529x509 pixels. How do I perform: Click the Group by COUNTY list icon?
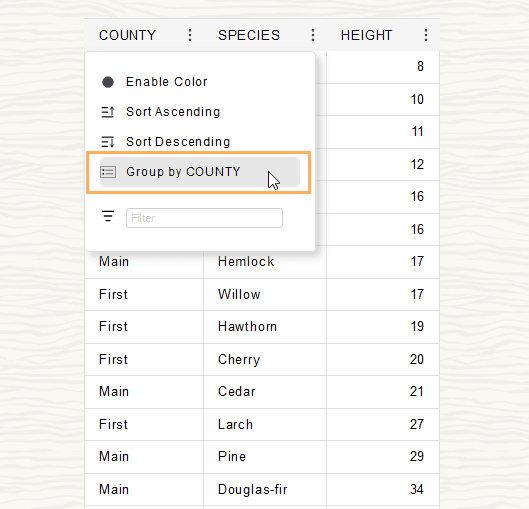[108, 172]
